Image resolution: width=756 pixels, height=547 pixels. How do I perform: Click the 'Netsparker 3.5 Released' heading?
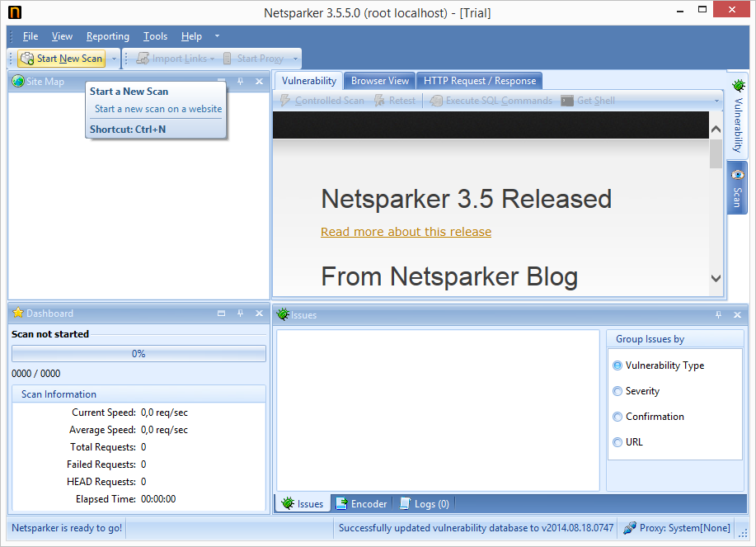(x=467, y=199)
